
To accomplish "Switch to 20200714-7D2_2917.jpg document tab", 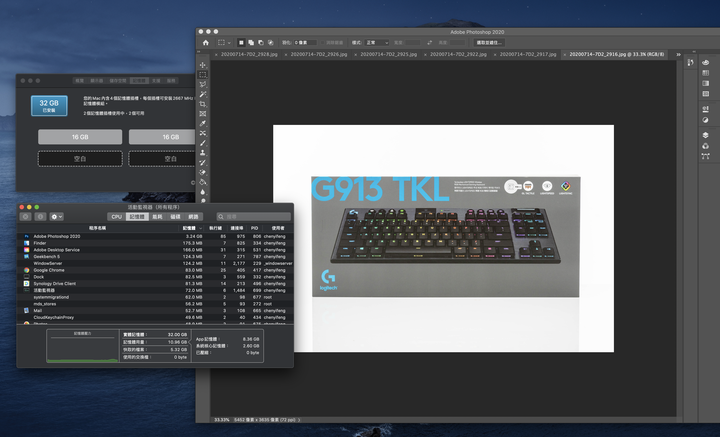I will [528, 54].
